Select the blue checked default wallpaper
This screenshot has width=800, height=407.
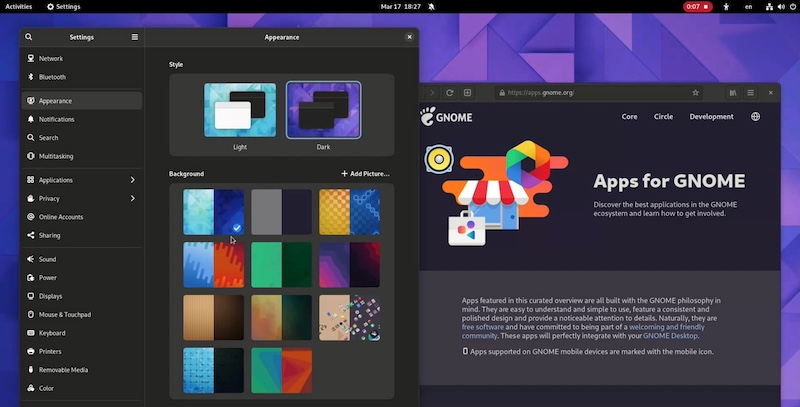point(213,212)
